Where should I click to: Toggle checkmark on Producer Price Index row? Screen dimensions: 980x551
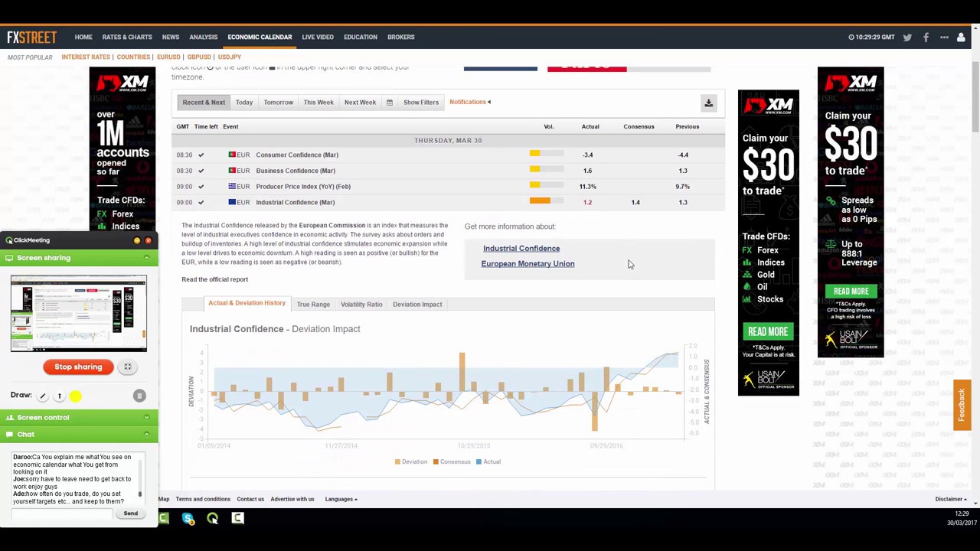pyautogui.click(x=201, y=186)
